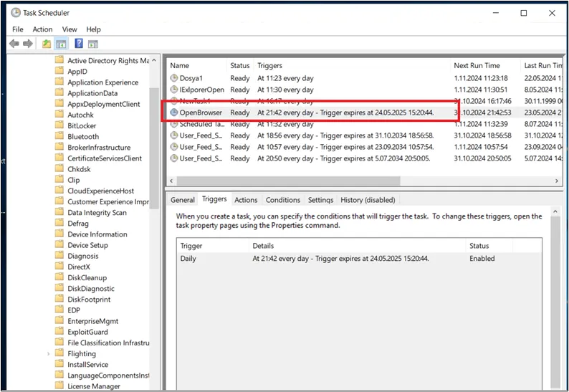Image resolution: width=569 pixels, height=392 pixels.
Task: Select the Daily trigger row
Action: pyautogui.click(x=359, y=259)
